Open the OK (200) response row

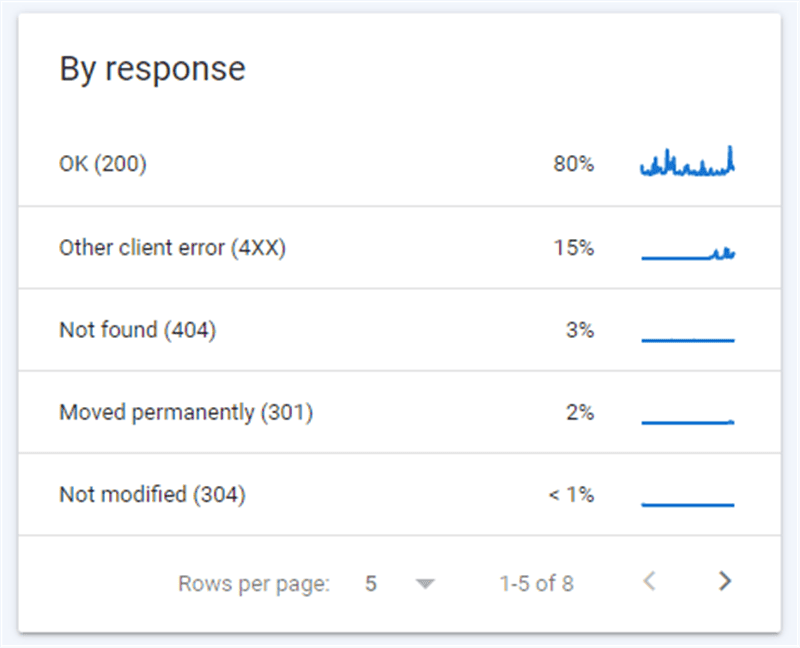click(103, 165)
